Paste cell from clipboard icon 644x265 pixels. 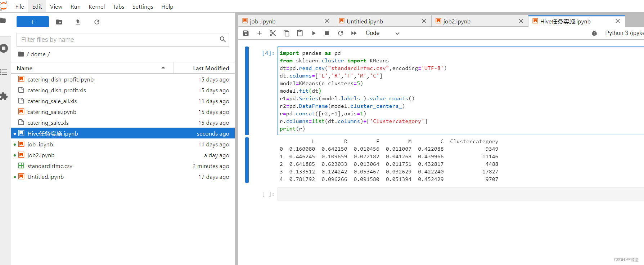click(x=300, y=33)
